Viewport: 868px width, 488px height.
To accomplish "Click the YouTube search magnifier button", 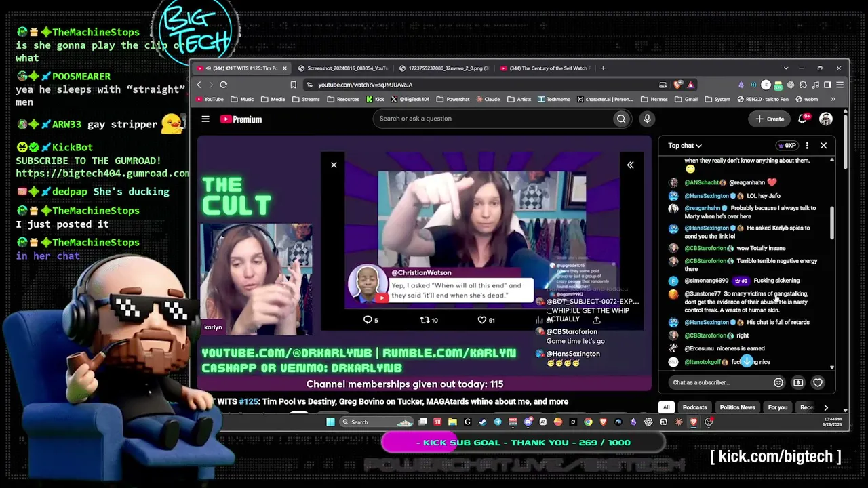I will (x=621, y=119).
